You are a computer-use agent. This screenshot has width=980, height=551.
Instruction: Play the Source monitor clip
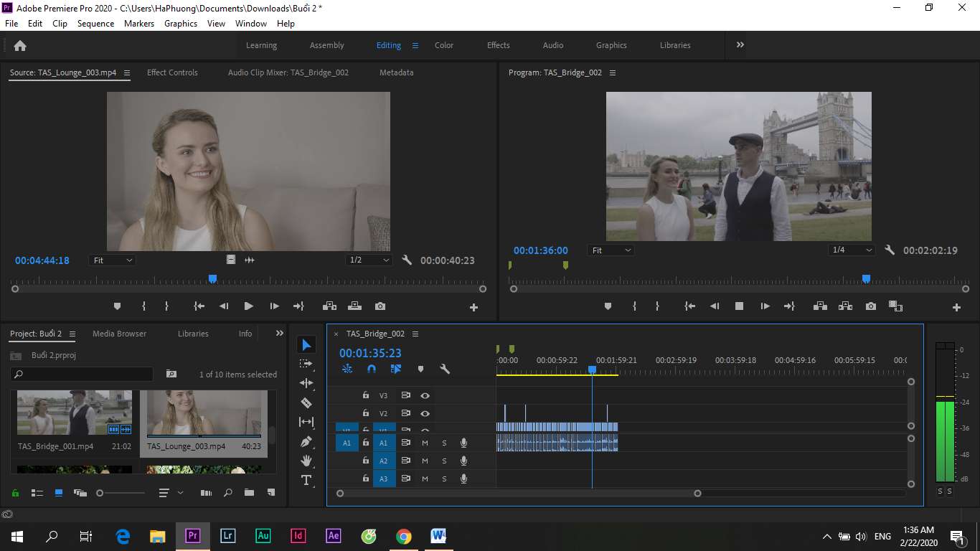click(x=248, y=306)
